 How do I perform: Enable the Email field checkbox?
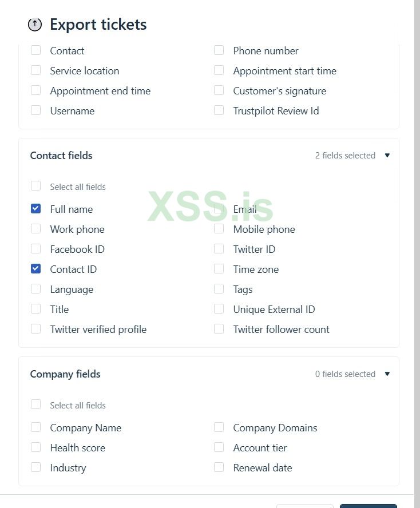point(219,209)
